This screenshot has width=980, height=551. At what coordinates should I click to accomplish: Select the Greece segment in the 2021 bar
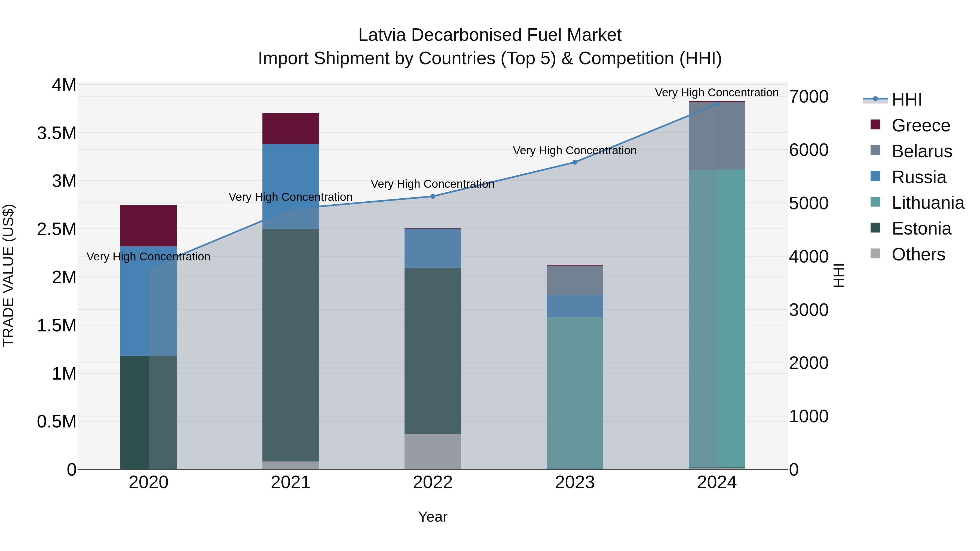(291, 128)
